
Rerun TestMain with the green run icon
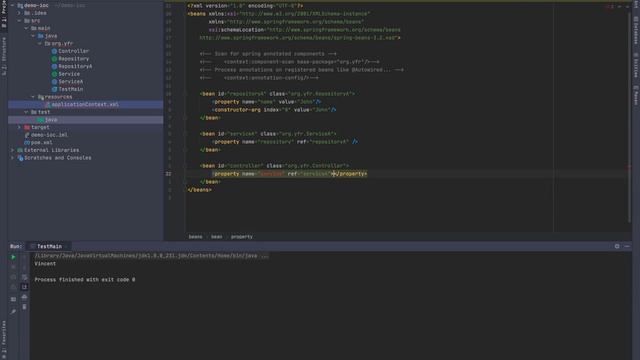[13, 257]
